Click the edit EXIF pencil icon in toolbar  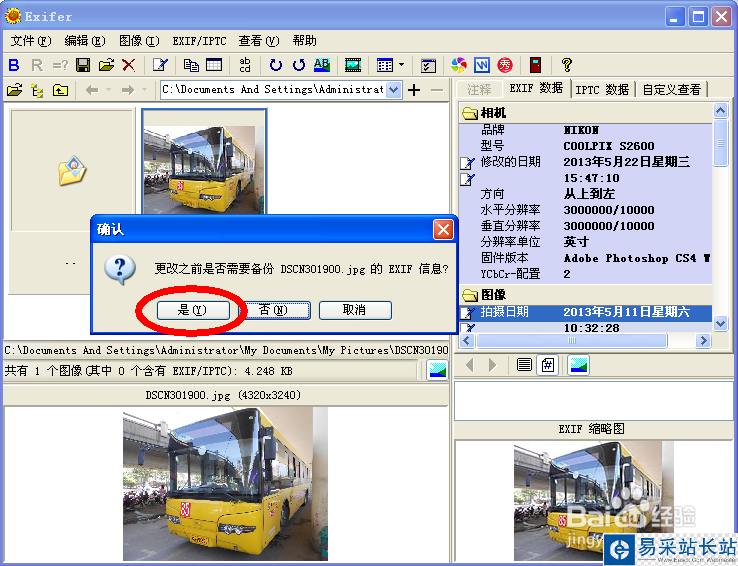[x=160, y=65]
